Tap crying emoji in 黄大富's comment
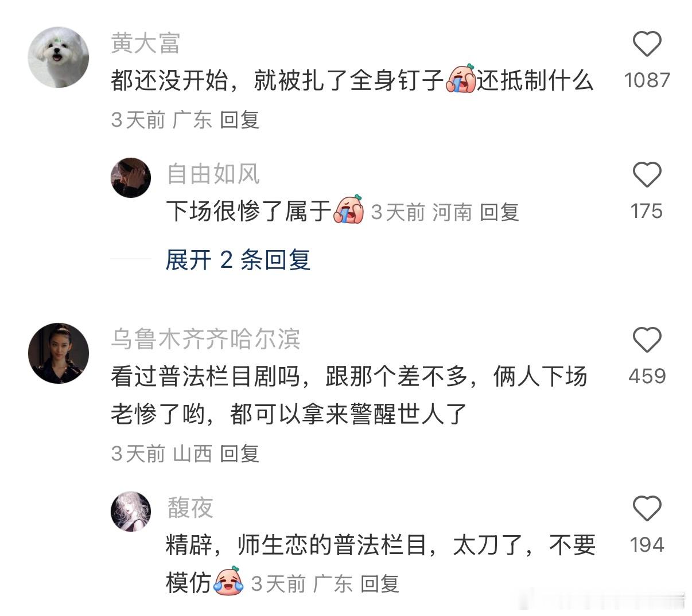The height and width of the screenshot is (616, 692). 461,79
